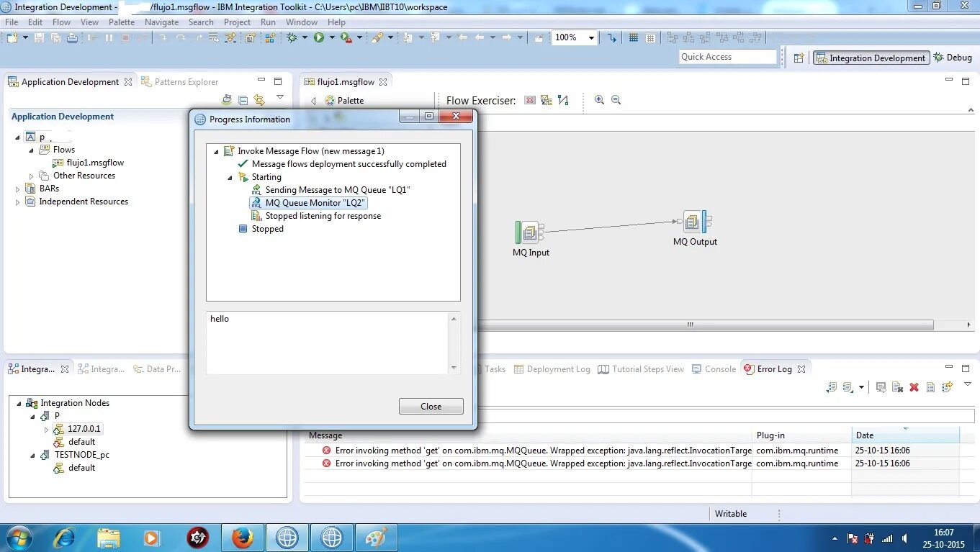The width and height of the screenshot is (980, 552).
Task: Click Open Log file icon
Action: 930,387
